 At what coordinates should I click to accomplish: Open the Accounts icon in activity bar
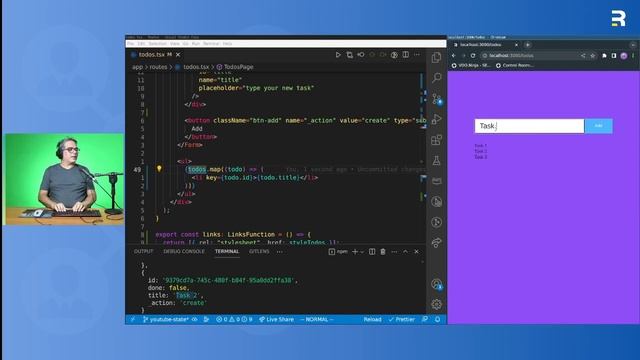pyautogui.click(x=437, y=284)
